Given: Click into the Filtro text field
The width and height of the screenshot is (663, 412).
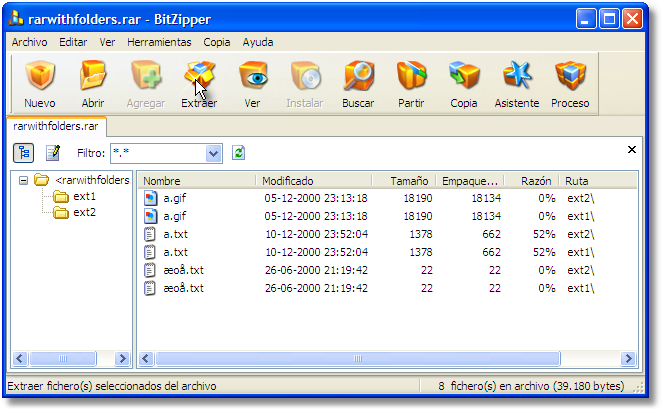Looking at the screenshot, I should click(158, 153).
